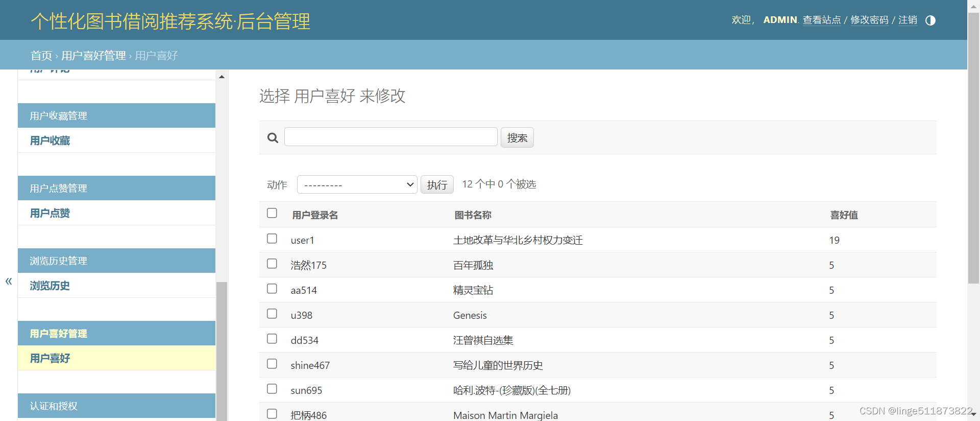This screenshot has width=980, height=421.
Task: Select 用户点赞 in the sidebar
Action: pyautogui.click(x=50, y=213)
